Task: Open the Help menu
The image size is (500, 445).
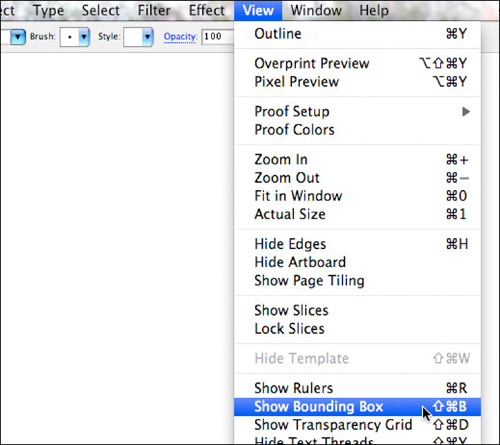Action: [x=374, y=10]
